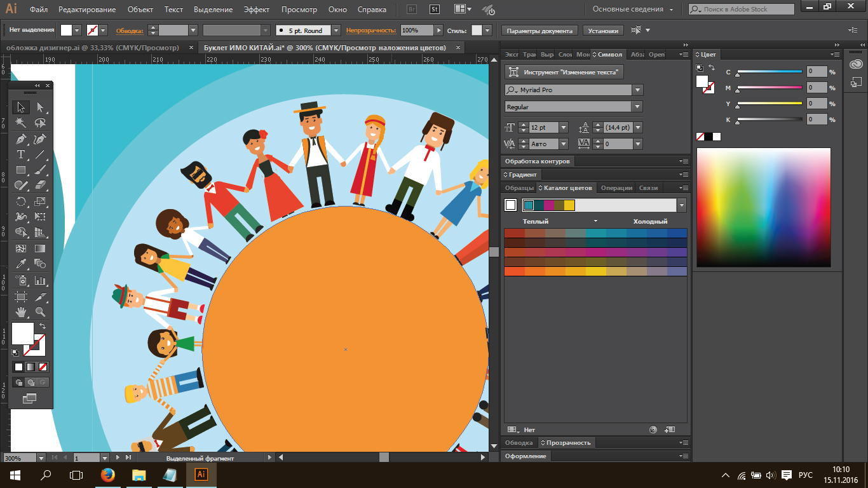Enable Draw Behind mode in toolbox
Image resolution: width=868 pixels, height=488 pixels.
click(x=31, y=383)
